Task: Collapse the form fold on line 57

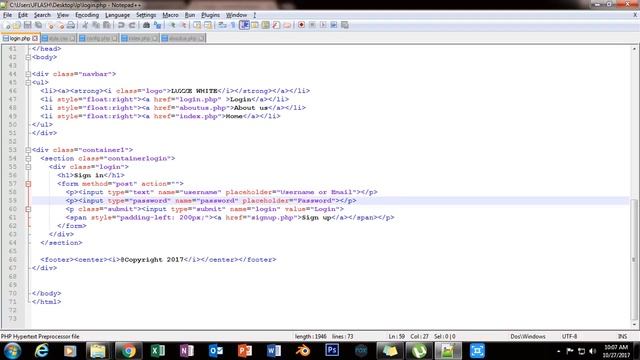Action: [28, 184]
